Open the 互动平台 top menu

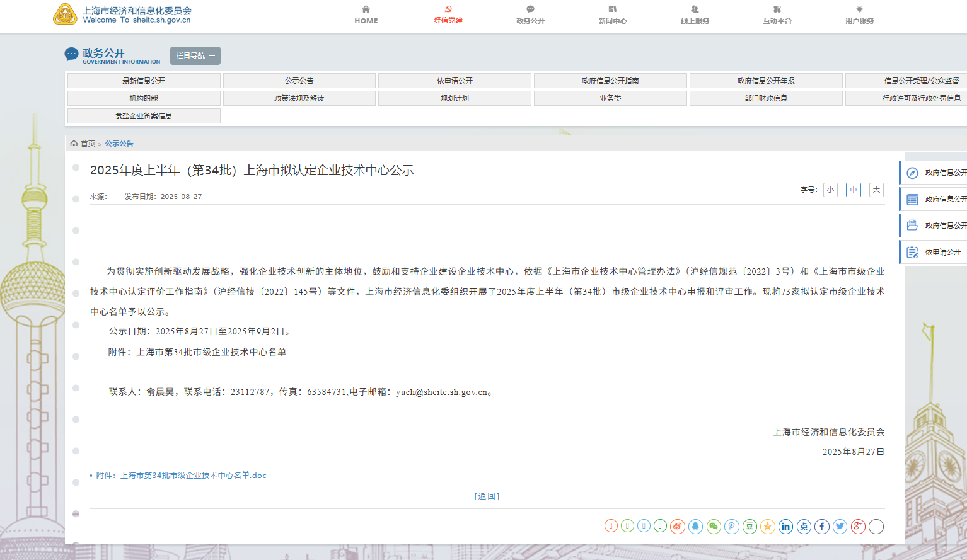[x=777, y=15]
